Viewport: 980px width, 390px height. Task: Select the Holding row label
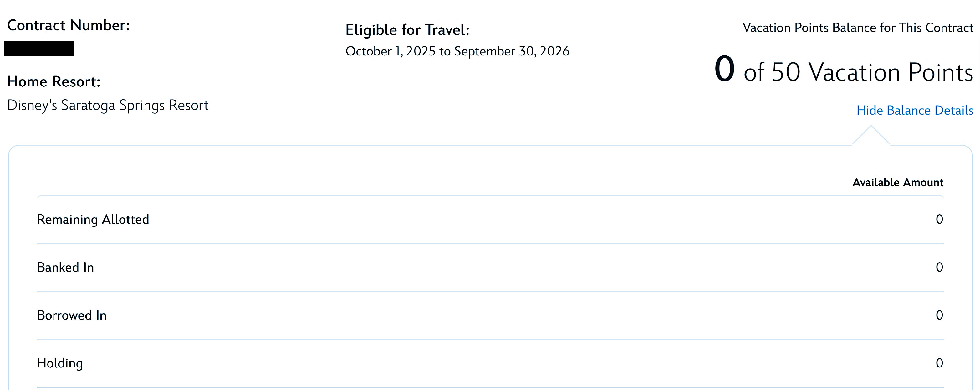pyautogui.click(x=60, y=363)
